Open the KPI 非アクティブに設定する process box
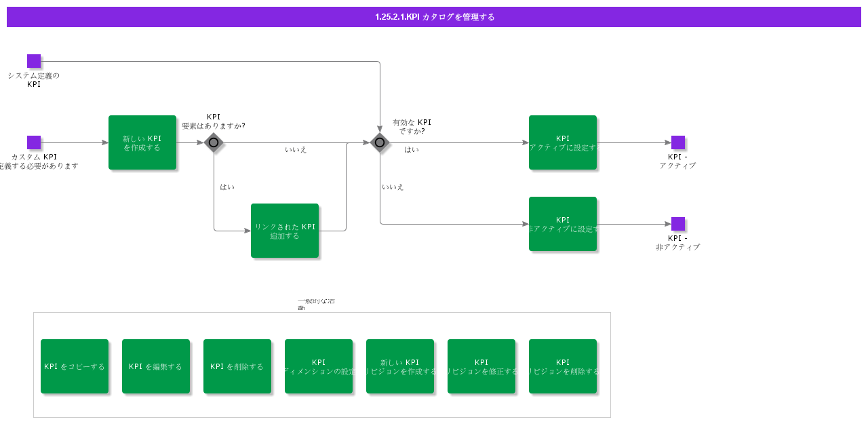This screenshot has height=424, width=868. tap(563, 224)
